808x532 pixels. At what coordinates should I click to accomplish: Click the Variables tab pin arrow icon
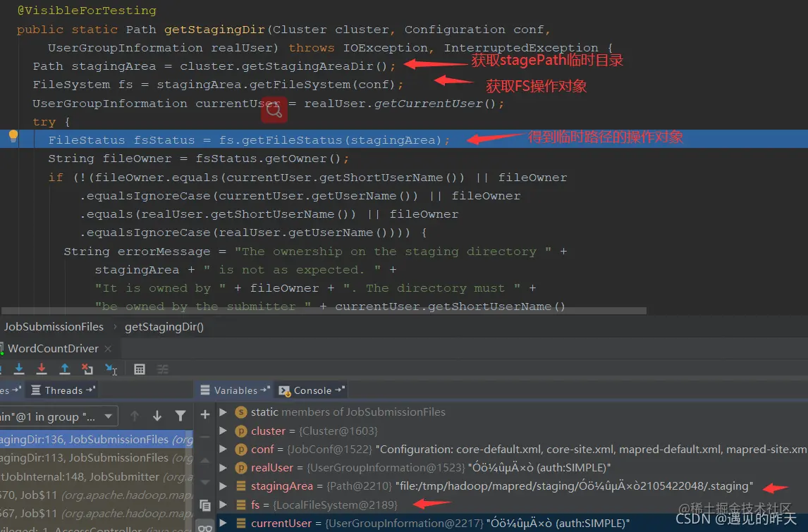tap(264, 390)
